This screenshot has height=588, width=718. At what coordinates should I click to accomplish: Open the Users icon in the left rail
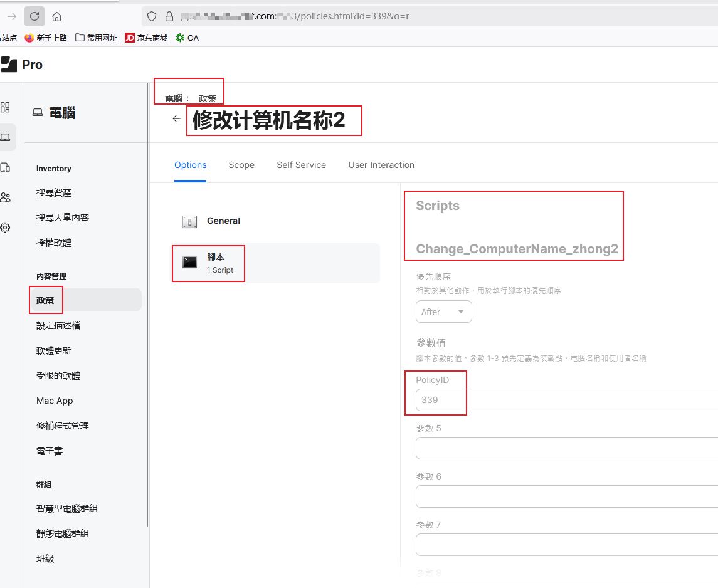click(6, 197)
